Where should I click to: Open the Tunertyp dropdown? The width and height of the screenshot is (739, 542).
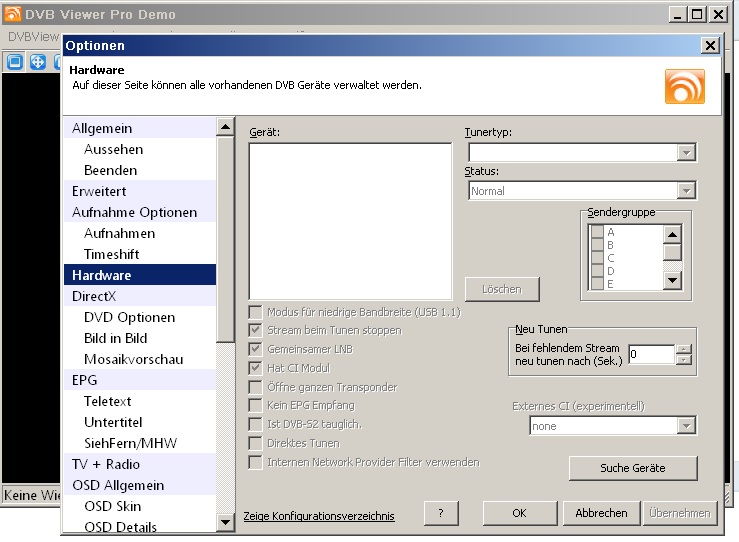click(686, 153)
